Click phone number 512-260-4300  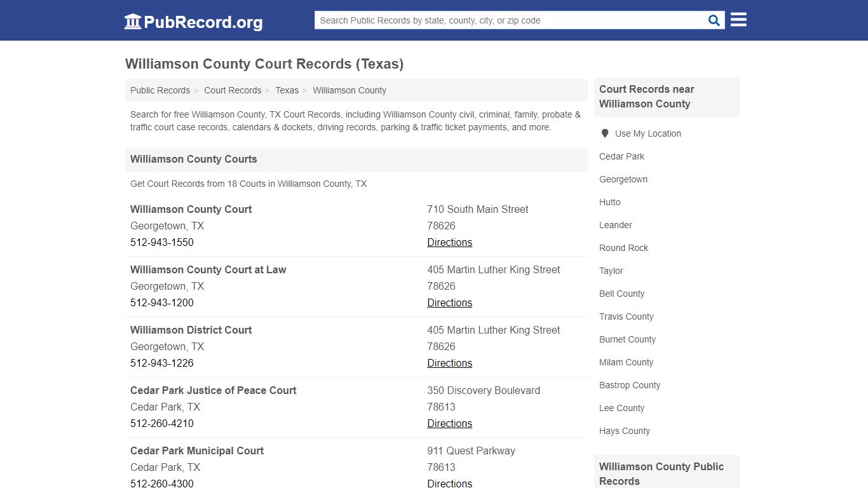(162, 483)
